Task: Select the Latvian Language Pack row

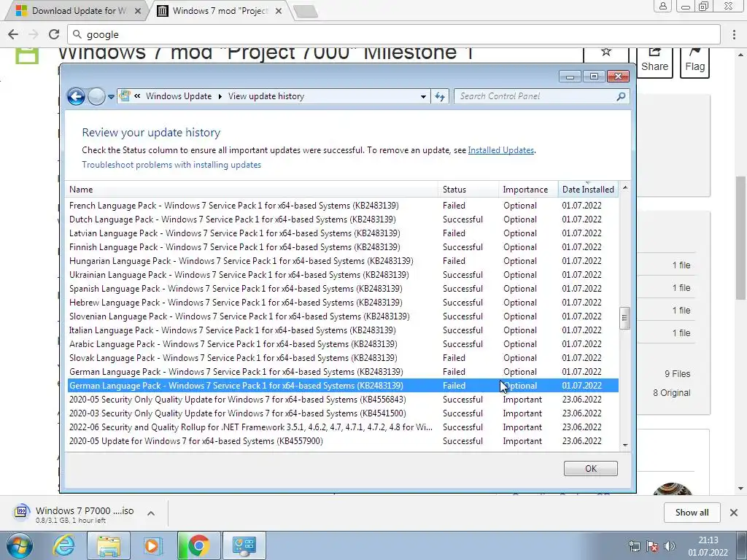Action: (343, 233)
